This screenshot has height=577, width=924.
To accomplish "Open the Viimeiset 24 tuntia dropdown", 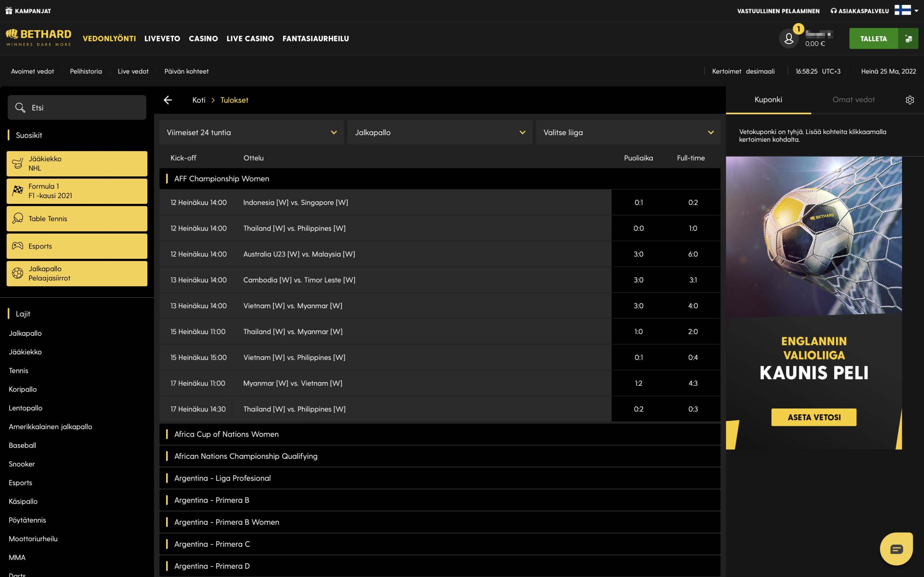I will click(x=251, y=132).
